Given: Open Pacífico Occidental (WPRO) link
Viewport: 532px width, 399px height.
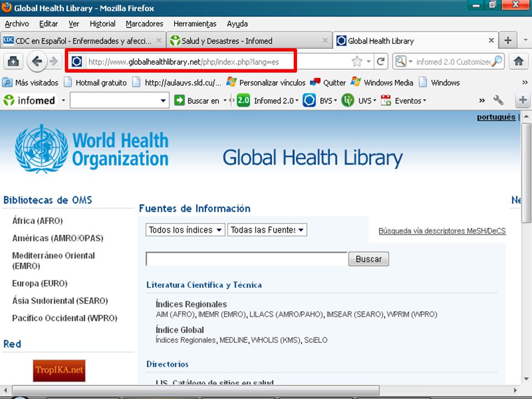Looking at the screenshot, I should 64,318.
